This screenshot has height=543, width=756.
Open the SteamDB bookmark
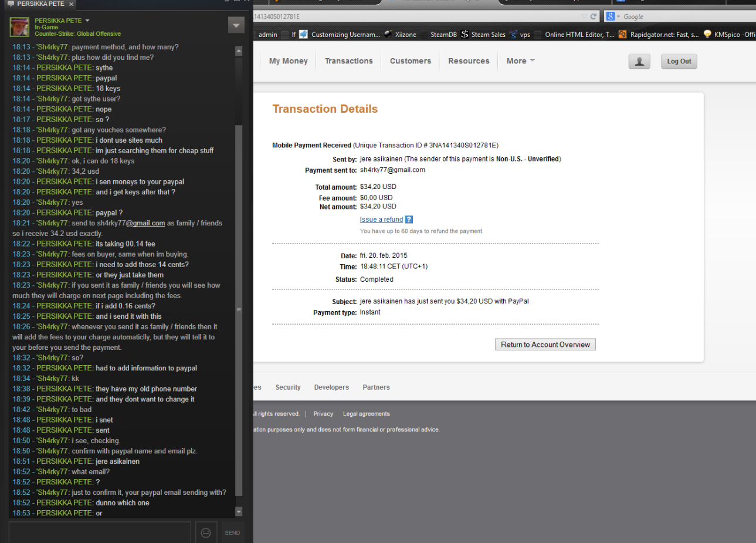pos(438,35)
